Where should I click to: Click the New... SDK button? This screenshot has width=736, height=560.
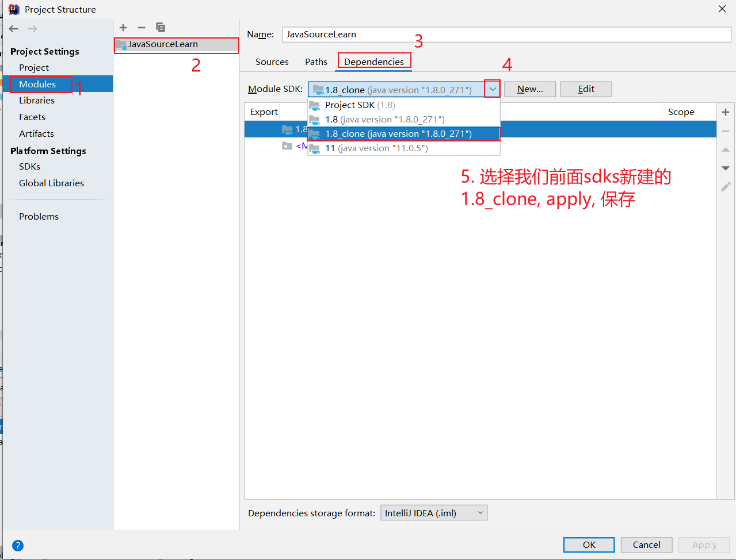(529, 89)
